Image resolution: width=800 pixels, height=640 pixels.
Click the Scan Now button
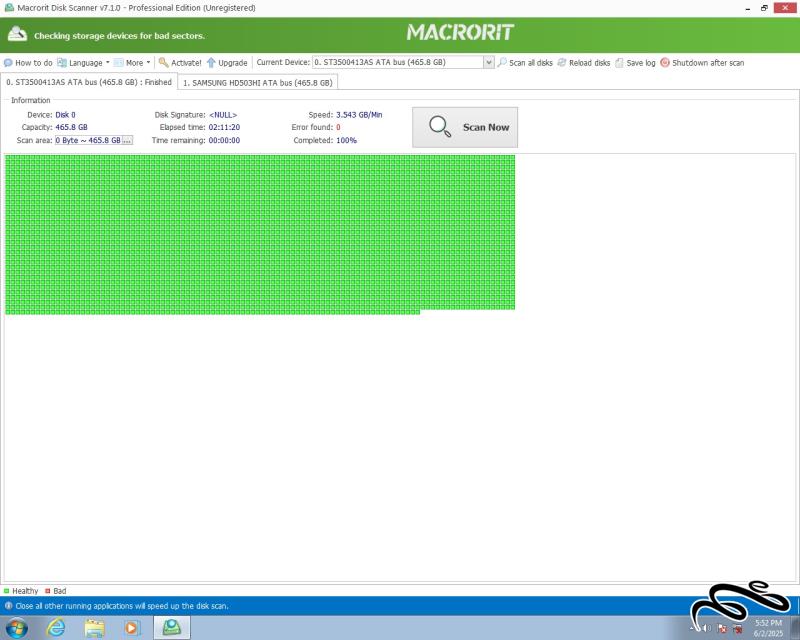(465, 127)
